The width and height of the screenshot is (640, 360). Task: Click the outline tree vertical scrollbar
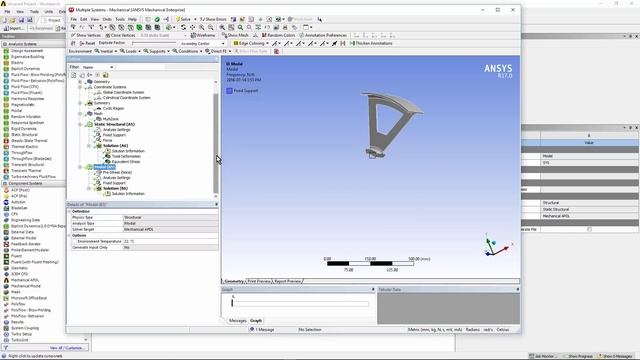point(216,143)
